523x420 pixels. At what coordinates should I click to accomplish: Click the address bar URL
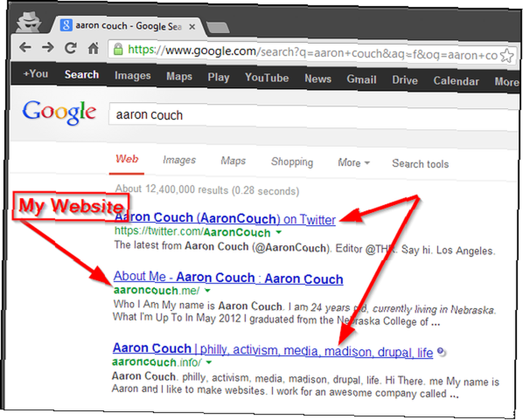[313, 52]
